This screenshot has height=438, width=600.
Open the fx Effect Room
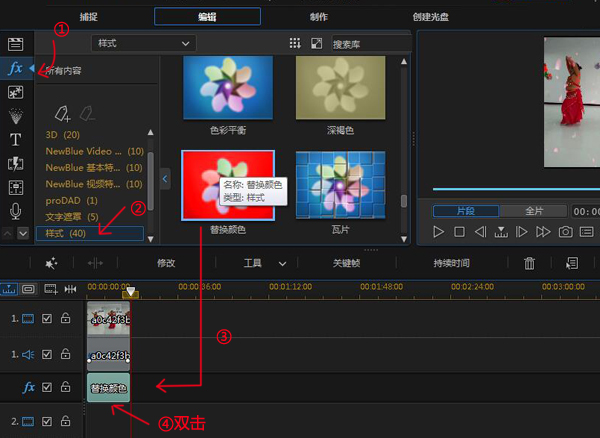[x=16, y=68]
